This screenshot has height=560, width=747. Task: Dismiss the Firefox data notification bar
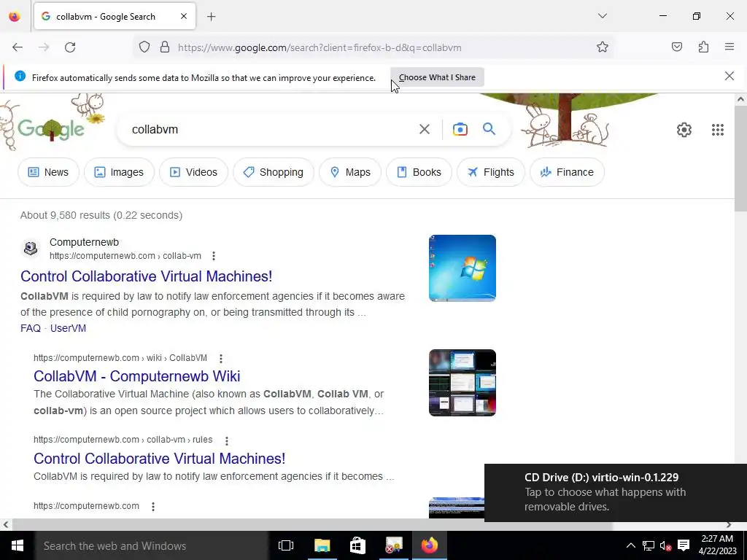pos(729,76)
